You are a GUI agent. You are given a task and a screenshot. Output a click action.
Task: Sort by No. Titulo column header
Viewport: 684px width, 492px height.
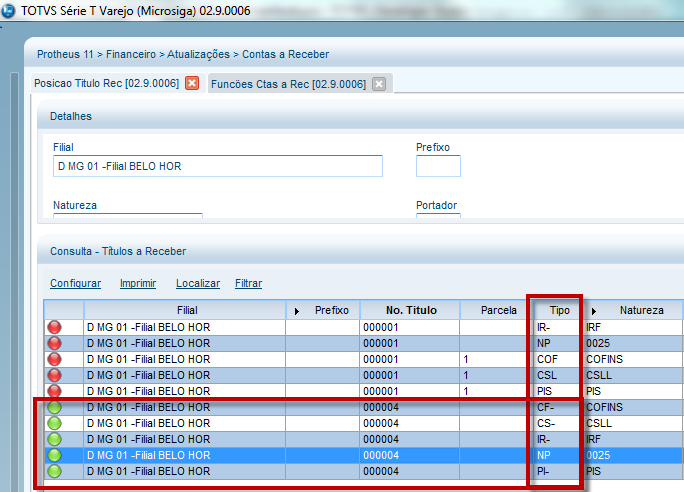(x=411, y=310)
